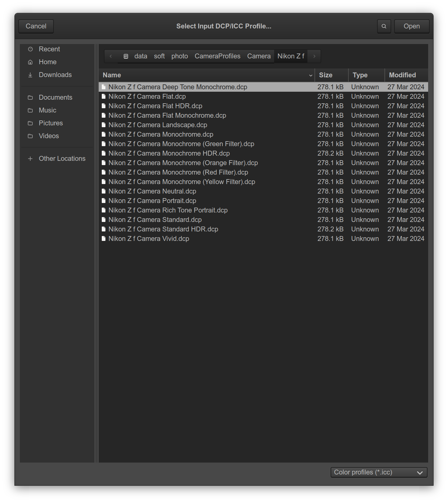
Task: Select Nikon Z f Camera Landscape.dcp
Action: 158,125
